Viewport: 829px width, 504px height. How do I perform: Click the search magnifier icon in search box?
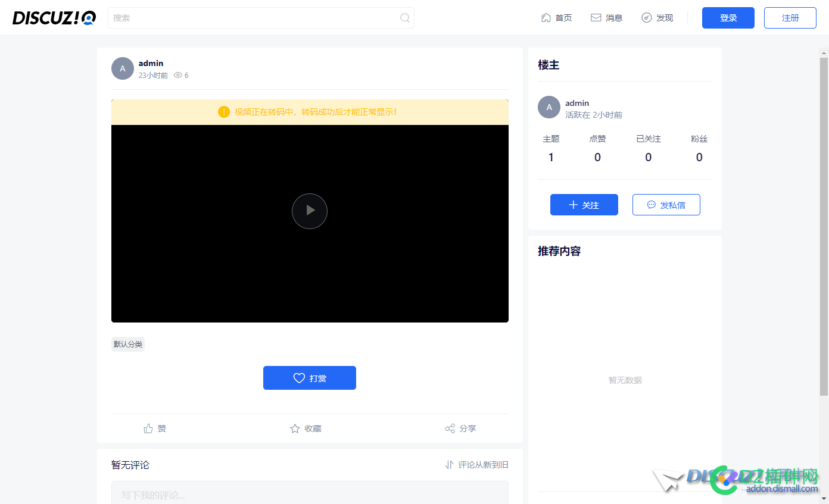tap(405, 18)
